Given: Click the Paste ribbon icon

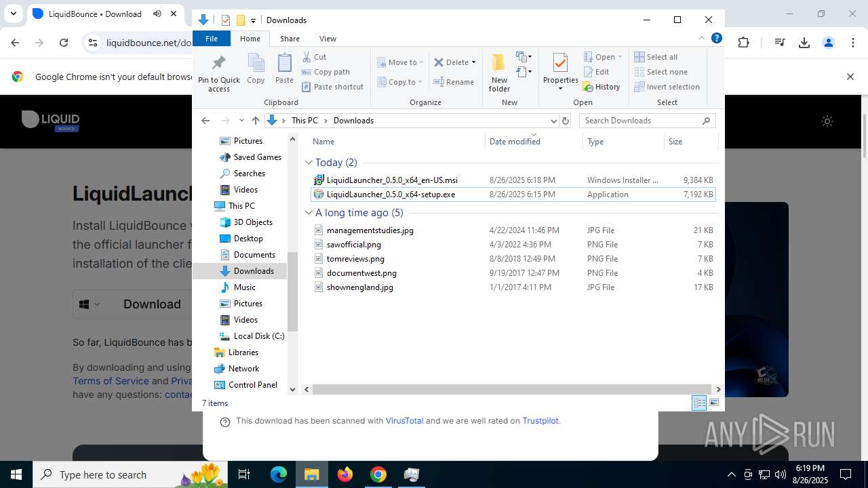Looking at the screenshot, I should tap(284, 68).
